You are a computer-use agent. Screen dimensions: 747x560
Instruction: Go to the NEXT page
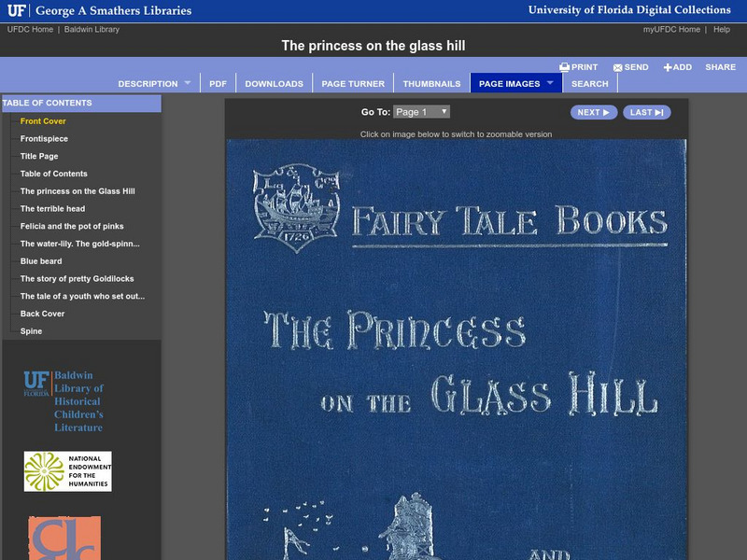click(594, 112)
